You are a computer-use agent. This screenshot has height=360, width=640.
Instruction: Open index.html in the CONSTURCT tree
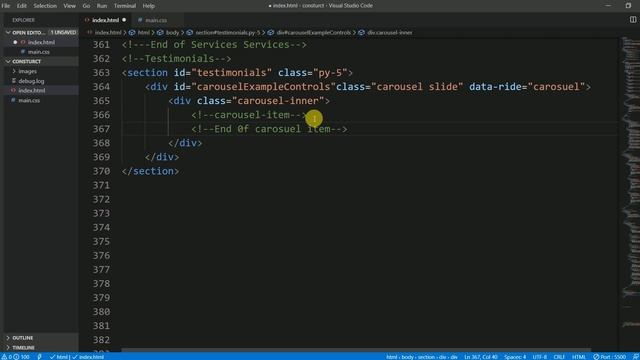click(31, 91)
